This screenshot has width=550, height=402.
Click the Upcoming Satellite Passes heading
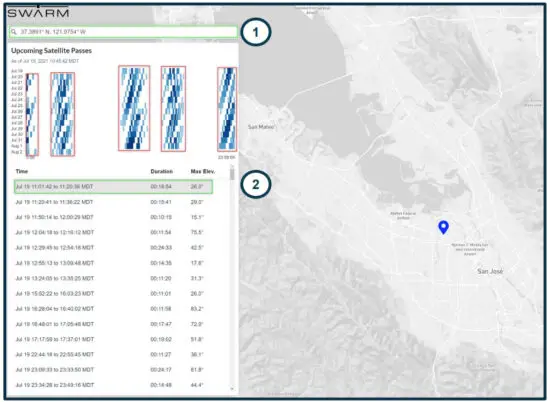coord(51,51)
